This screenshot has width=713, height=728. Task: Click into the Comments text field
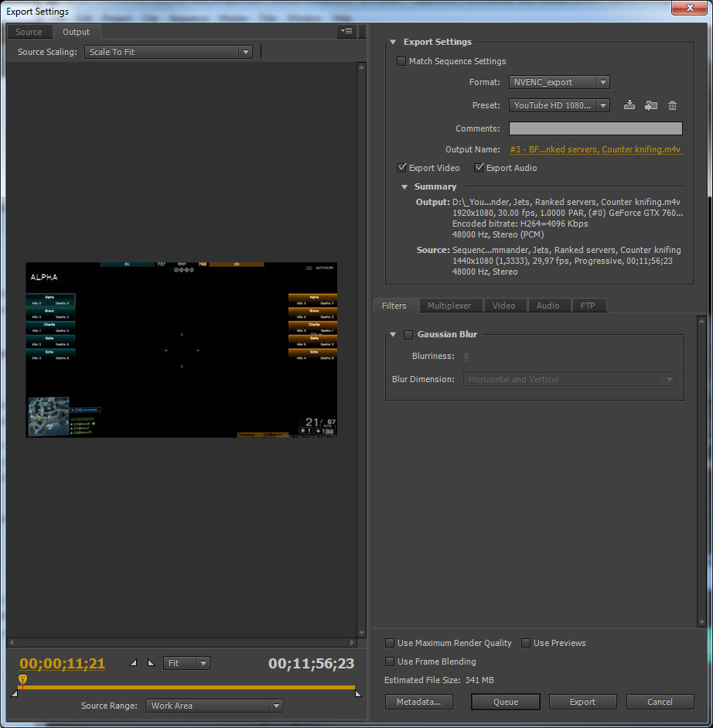595,128
